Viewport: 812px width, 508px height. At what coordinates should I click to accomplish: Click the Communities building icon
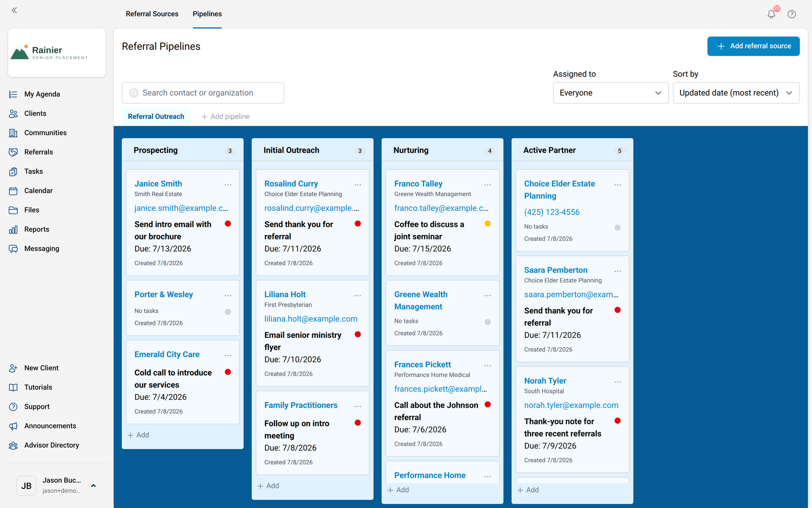click(x=13, y=133)
